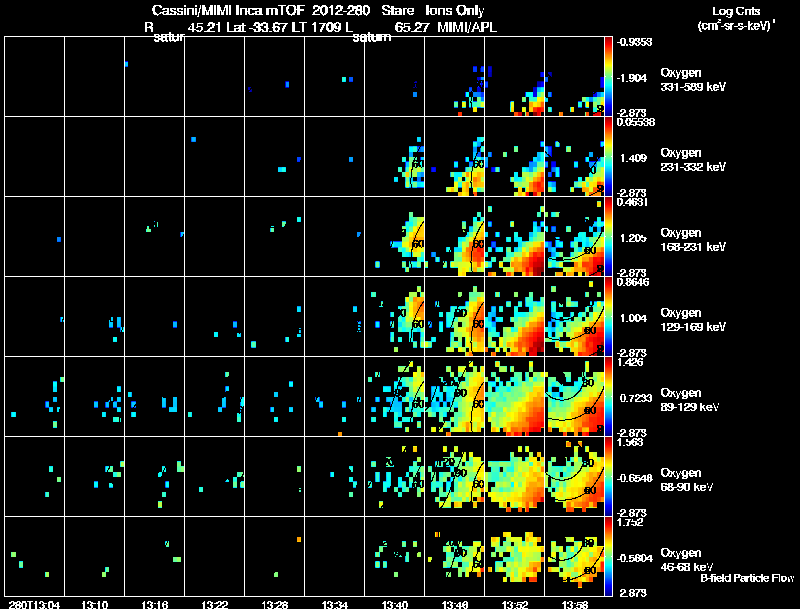
Task: Open the 13:58 Oxygen 129-169 keV image
Action: pos(574,316)
